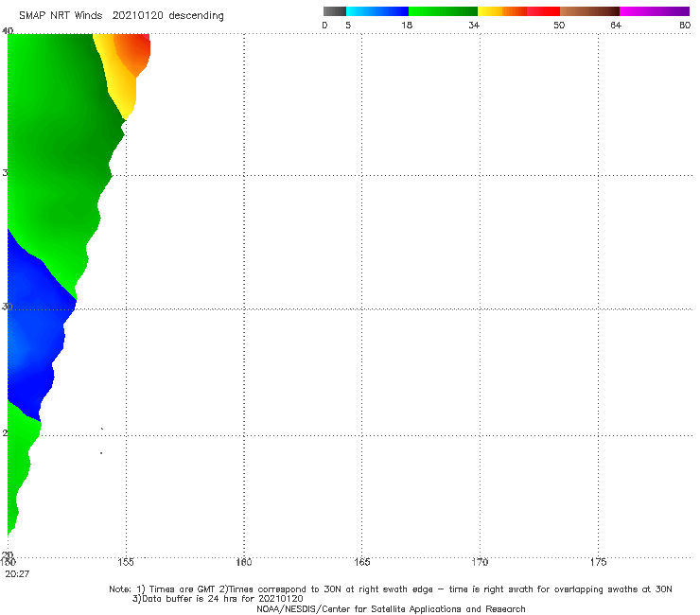Click the longitude label '160'
This screenshot has width=700, height=615.
pos(244,562)
